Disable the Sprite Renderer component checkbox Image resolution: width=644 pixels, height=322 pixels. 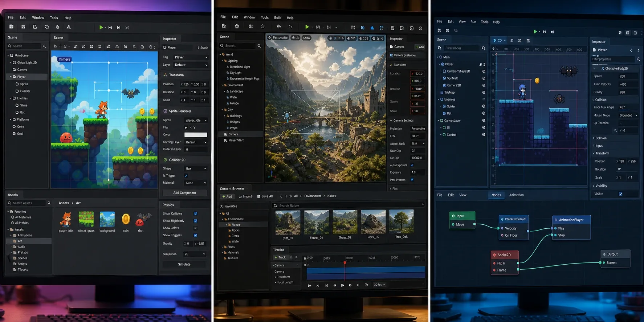165,111
